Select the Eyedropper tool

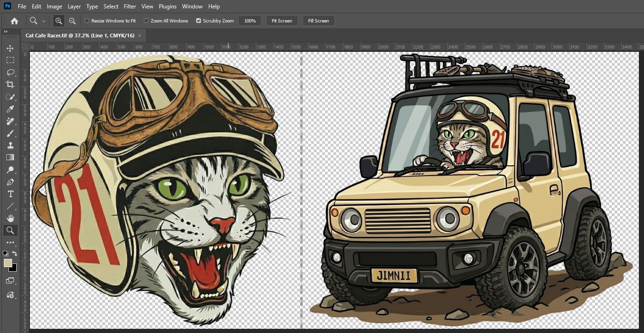(x=10, y=109)
